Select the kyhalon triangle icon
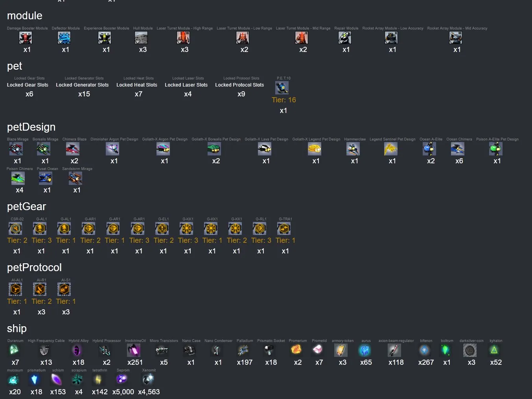 tap(495, 350)
